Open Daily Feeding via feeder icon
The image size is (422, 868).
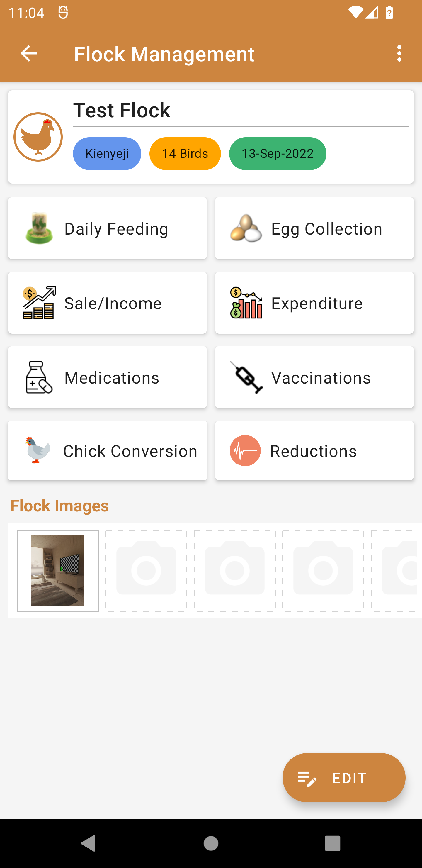pos(39,228)
